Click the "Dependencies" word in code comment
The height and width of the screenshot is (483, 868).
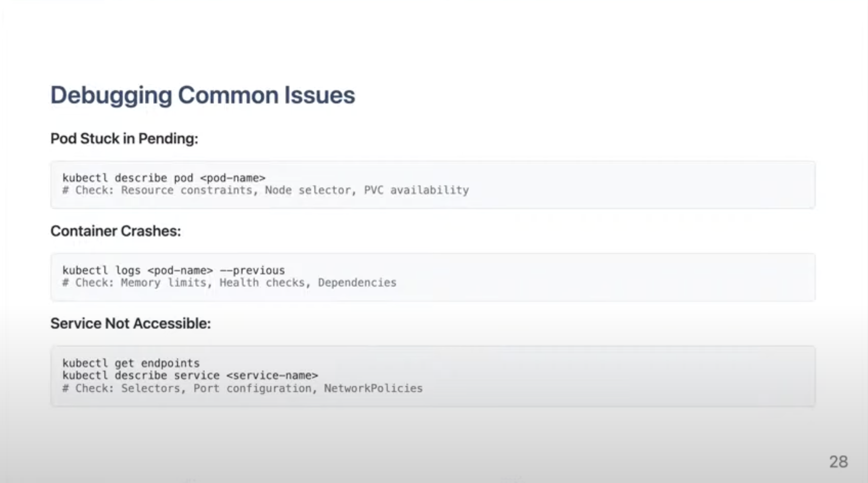pos(357,283)
